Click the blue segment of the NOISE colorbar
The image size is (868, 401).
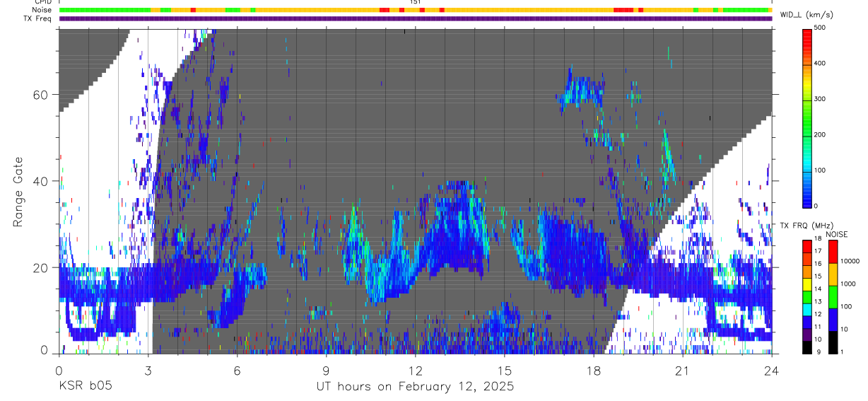click(x=834, y=319)
